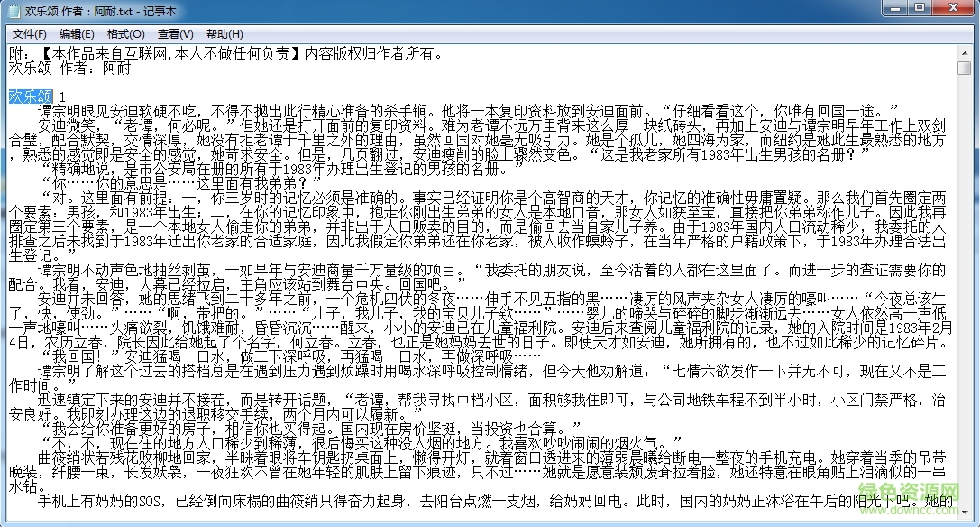Image resolution: width=980 pixels, height=527 pixels.
Task: Maximize the Notepad window
Action: pyautogui.click(x=920, y=8)
